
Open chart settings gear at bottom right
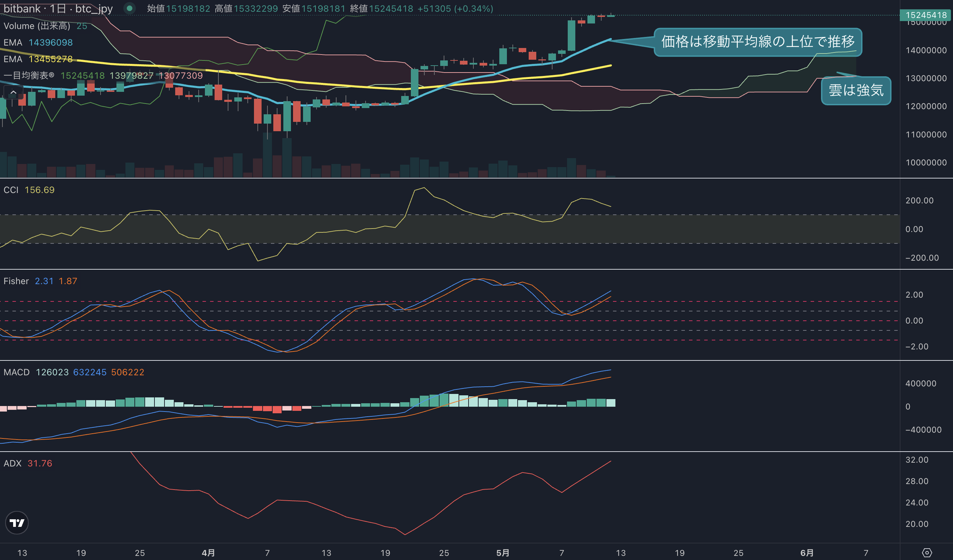click(x=927, y=553)
